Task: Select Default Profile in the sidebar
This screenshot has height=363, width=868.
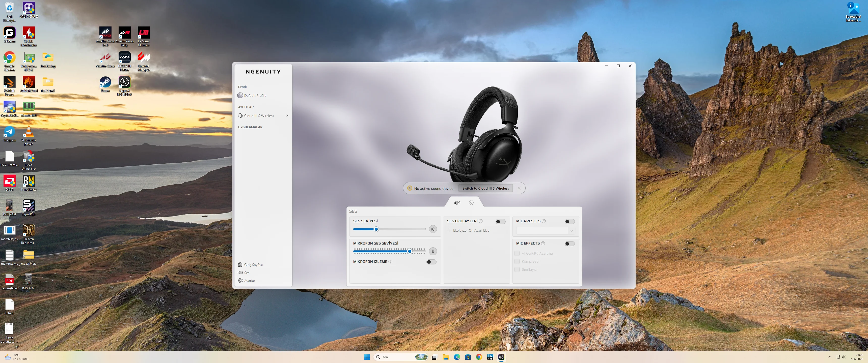Action: (x=252, y=96)
